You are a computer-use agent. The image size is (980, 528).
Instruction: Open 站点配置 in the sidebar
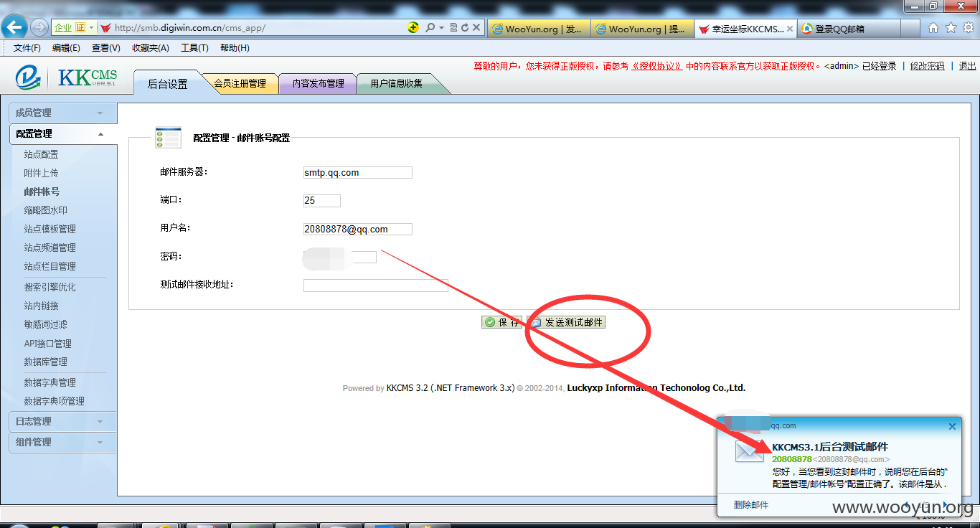coord(41,154)
